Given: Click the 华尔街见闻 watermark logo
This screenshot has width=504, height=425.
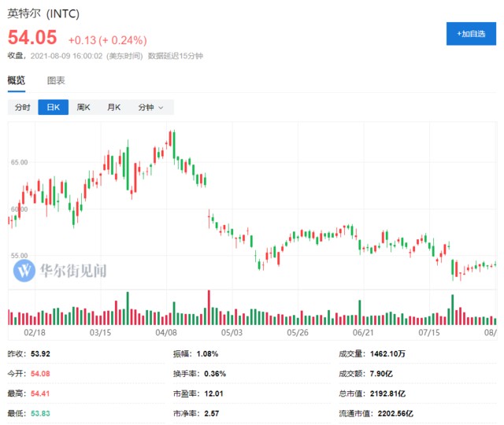Looking at the screenshot, I should click(61, 271).
